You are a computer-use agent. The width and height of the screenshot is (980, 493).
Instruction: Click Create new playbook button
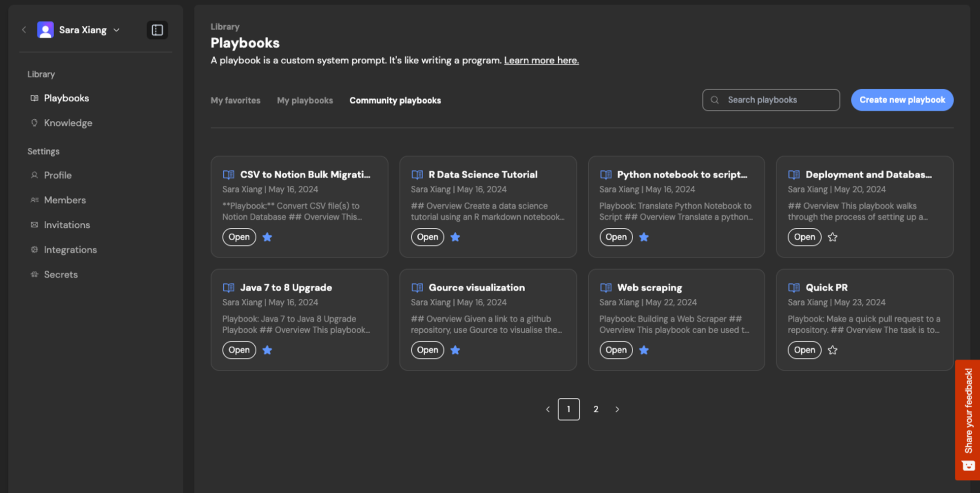click(x=902, y=100)
